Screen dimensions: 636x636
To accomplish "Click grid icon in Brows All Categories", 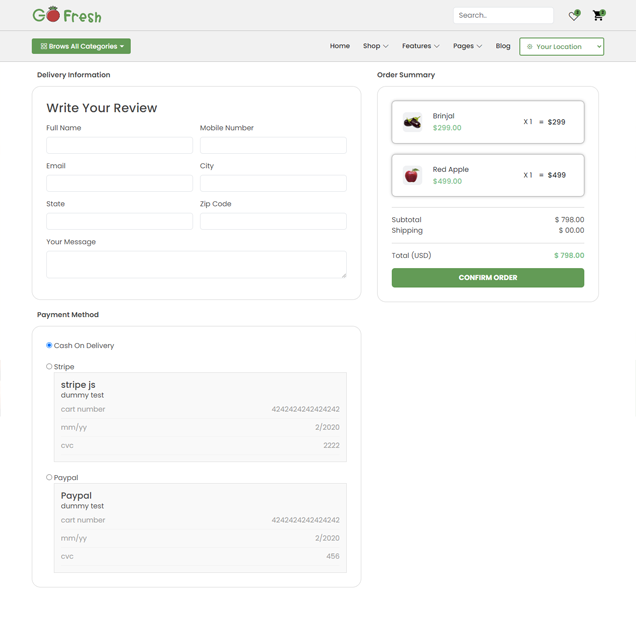I will pos(44,46).
